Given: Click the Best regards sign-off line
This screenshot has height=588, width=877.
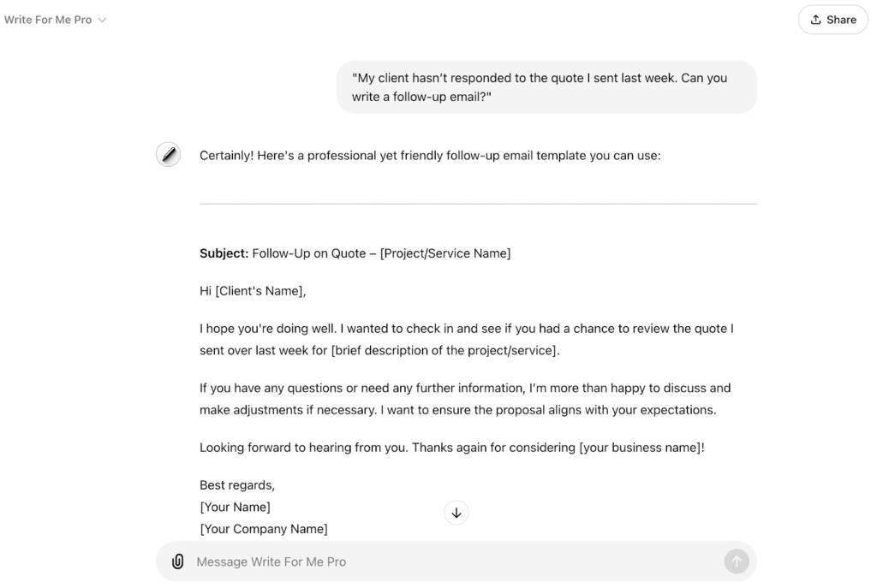Looking at the screenshot, I should [237, 485].
